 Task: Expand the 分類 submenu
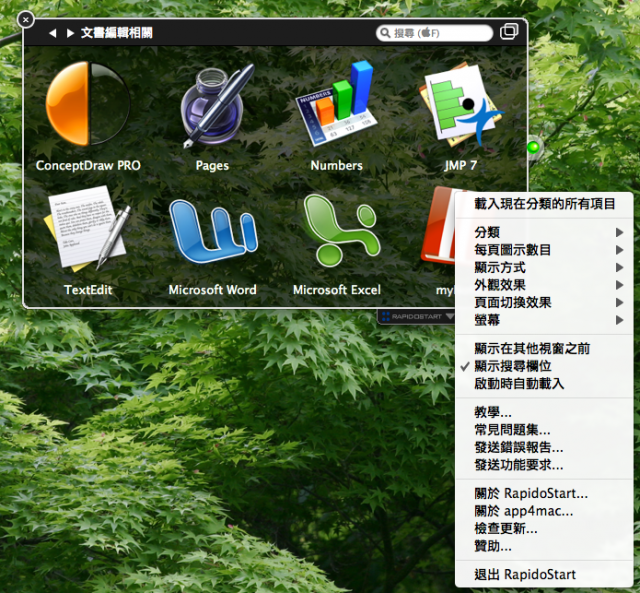pyautogui.click(x=544, y=232)
